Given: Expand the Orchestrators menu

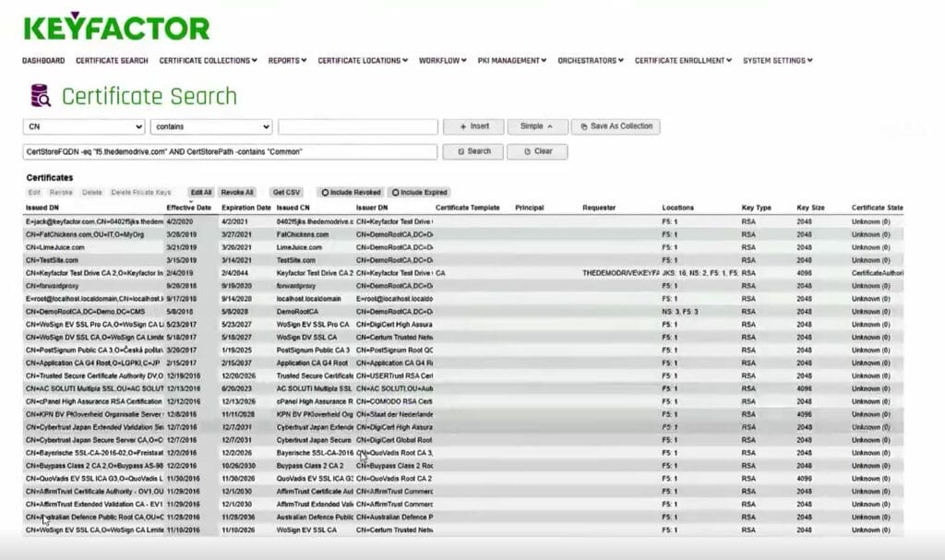Looking at the screenshot, I should [591, 60].
